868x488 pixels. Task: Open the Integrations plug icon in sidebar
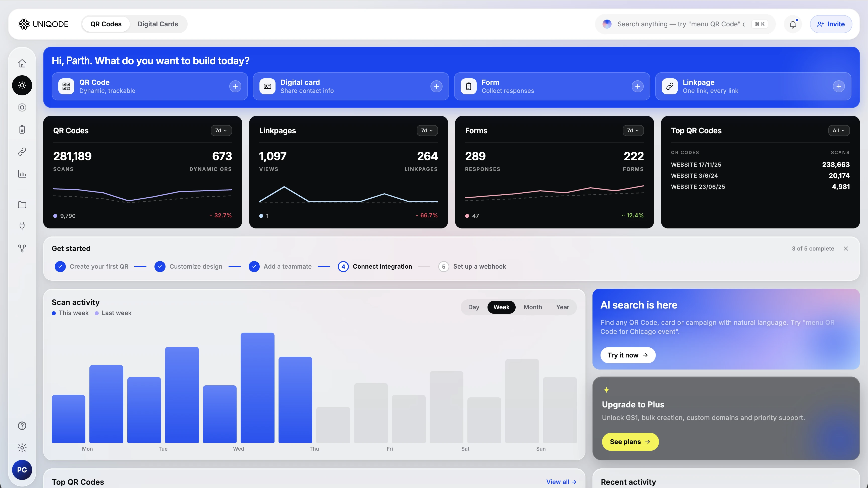pos(22,226)
